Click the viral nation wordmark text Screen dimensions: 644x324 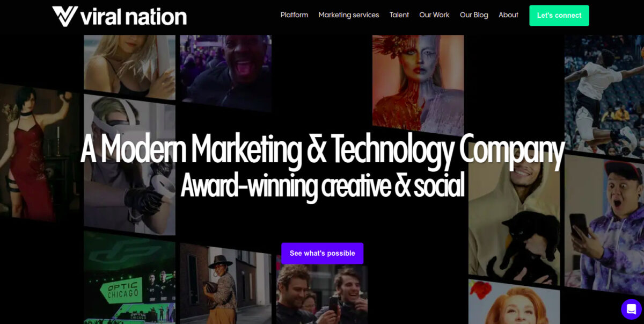[134, 17]
